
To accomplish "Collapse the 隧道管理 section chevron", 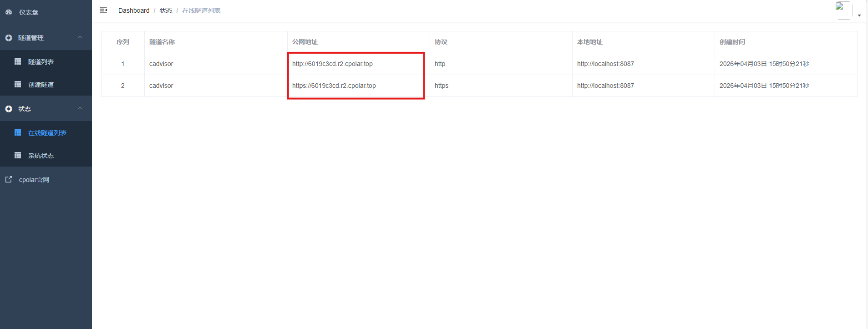I will [80, 37].
